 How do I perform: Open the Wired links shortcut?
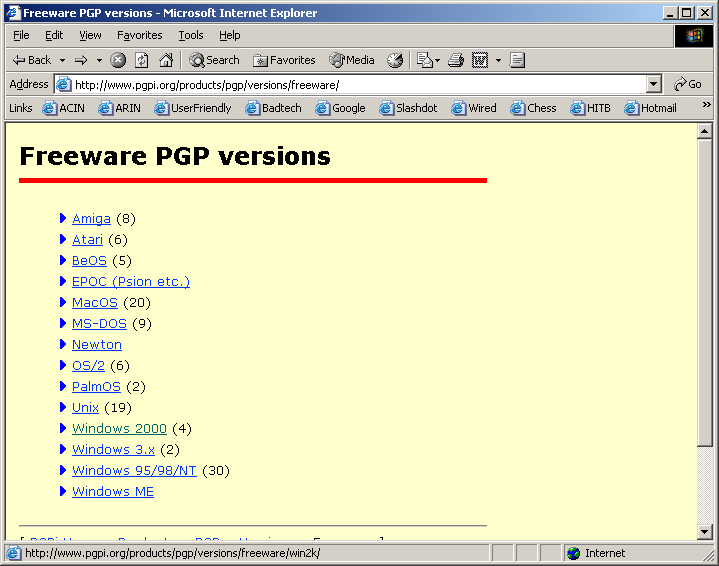coord(474,108)
